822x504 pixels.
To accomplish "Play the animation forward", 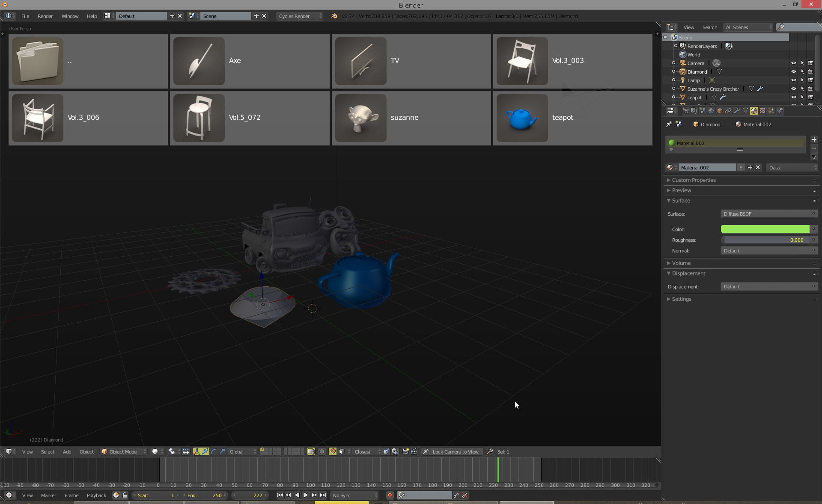I will 305,495.
